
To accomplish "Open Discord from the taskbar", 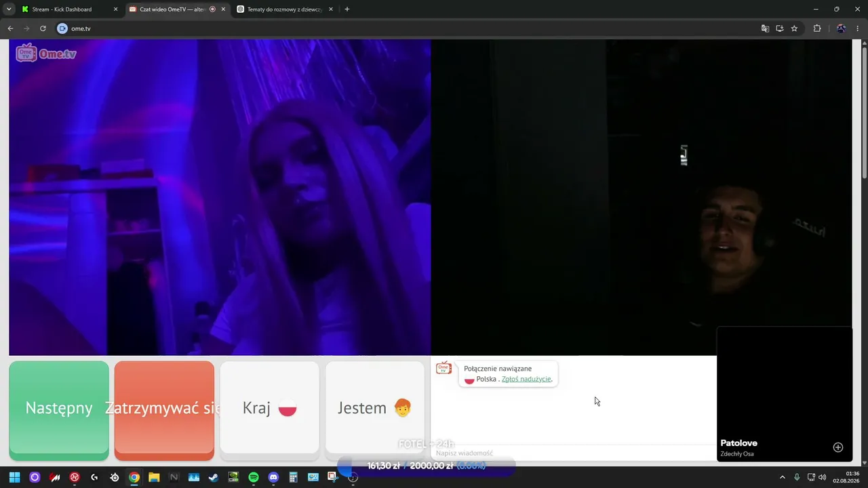I will click(x=273, y=477).
